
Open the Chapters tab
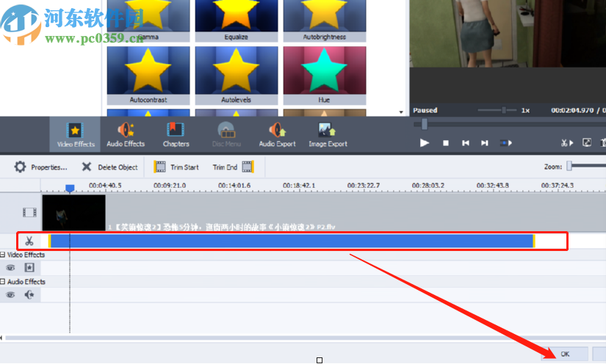[176, 134]
